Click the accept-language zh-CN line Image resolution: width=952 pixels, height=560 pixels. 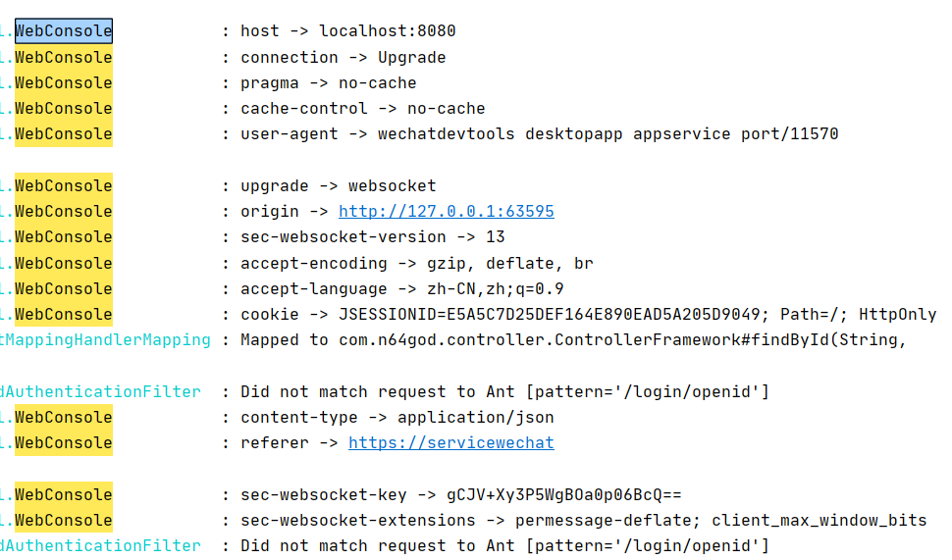click(401, 288)
